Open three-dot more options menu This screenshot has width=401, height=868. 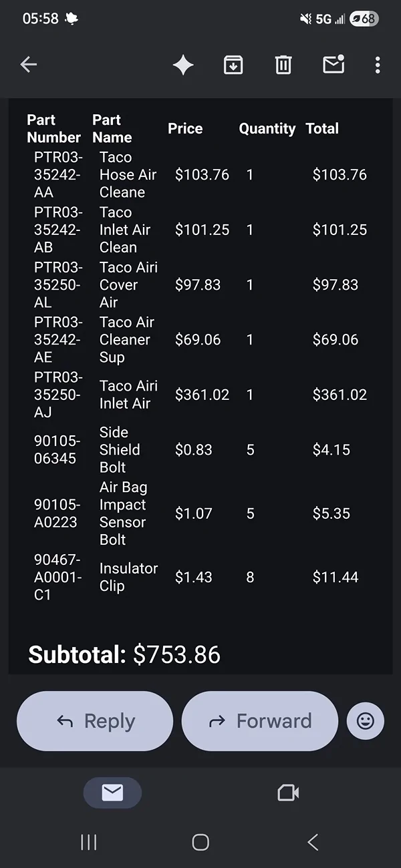tap(378, 65)
